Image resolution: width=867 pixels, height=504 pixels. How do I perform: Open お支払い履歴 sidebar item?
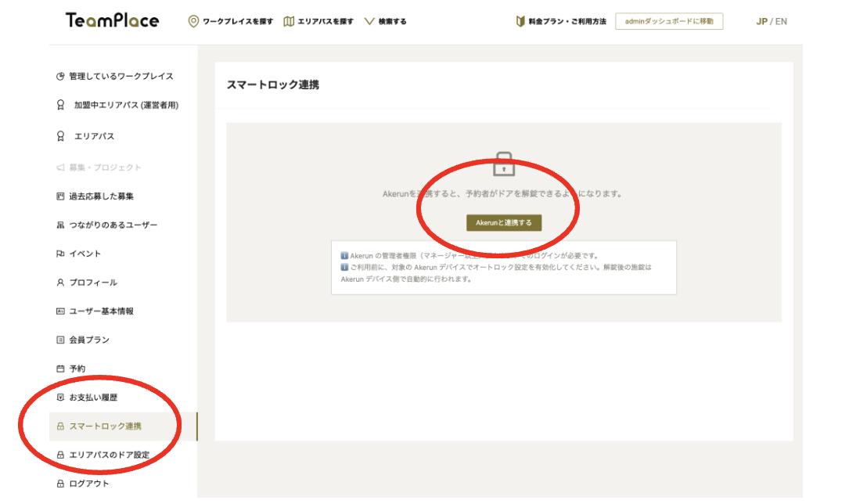point(93,398)
